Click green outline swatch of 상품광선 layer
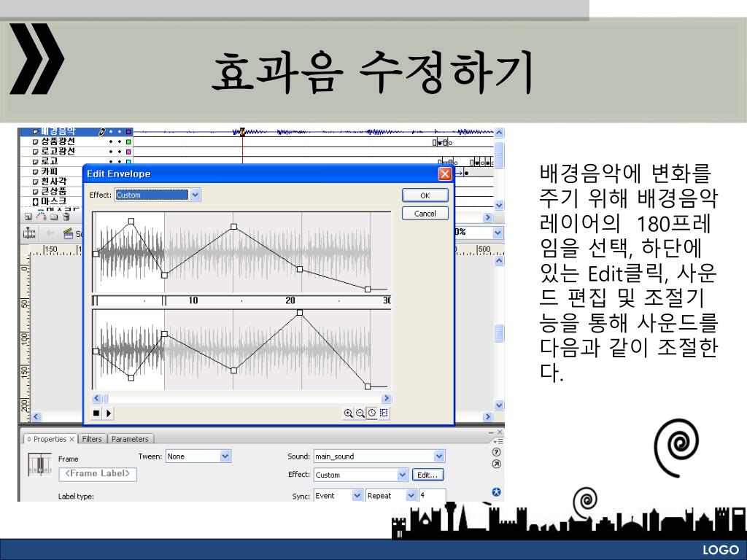This screenshot has width=747, height=560. [128, 142]
